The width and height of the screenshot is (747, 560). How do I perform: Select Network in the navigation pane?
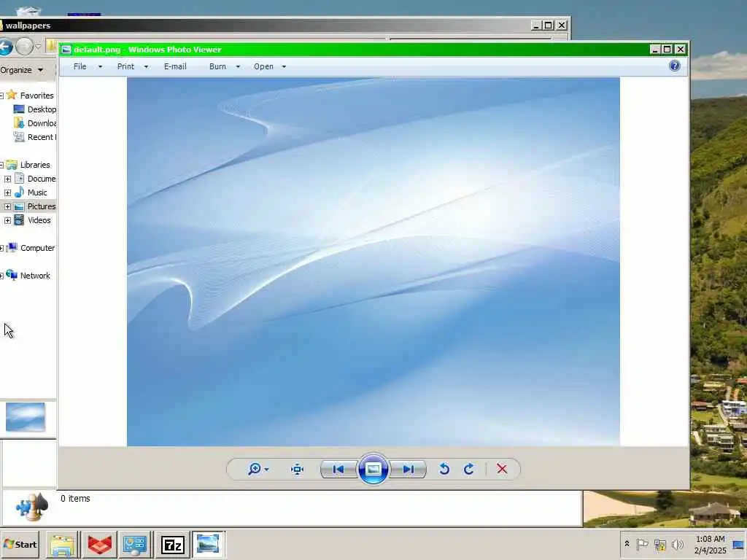pyautogui.click(x=35, y=275)
